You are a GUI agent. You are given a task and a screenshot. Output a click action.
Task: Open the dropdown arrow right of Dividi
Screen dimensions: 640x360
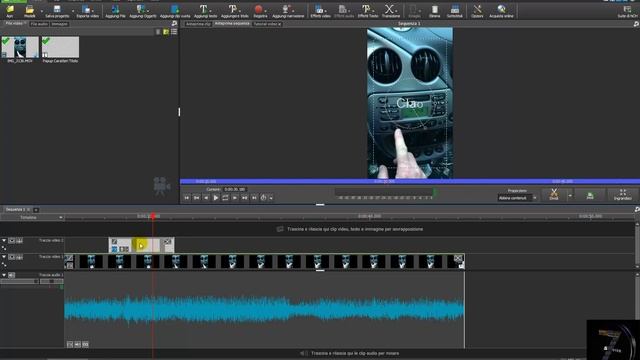click(570, 196)
